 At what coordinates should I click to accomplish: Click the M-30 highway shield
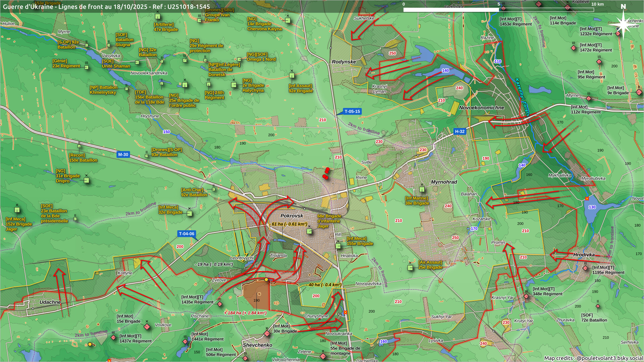point(123,155)
